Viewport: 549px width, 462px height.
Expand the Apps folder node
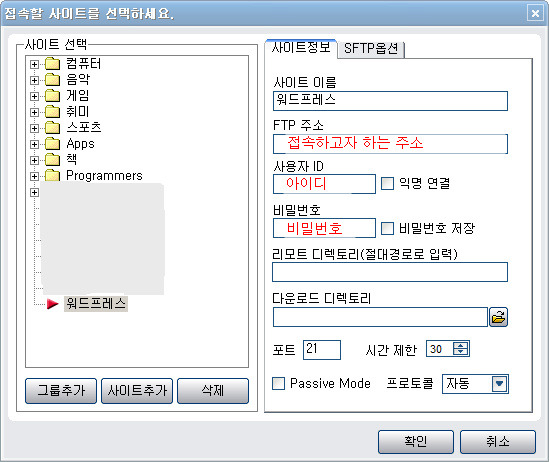[34, 144]
